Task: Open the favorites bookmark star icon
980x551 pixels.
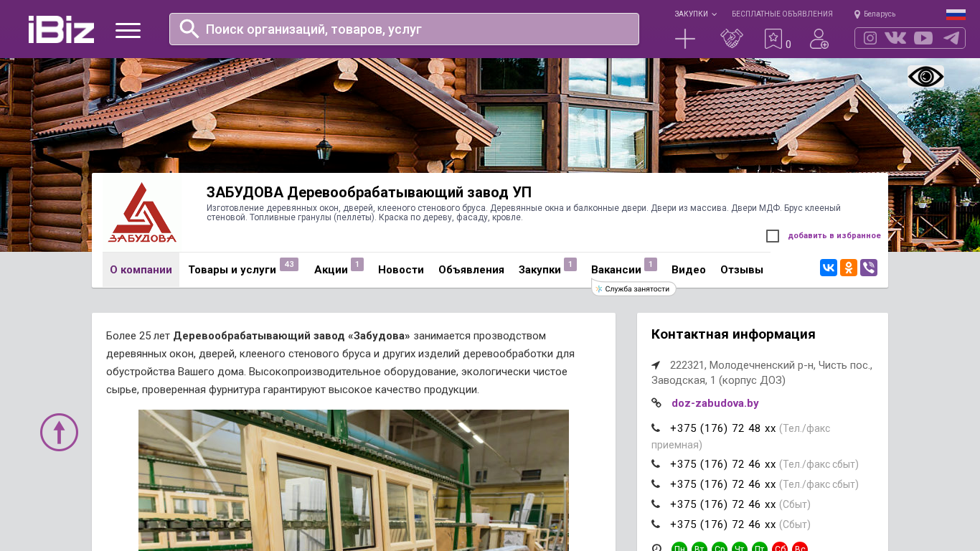Action: pyautogui.click(x=773, y=39)
